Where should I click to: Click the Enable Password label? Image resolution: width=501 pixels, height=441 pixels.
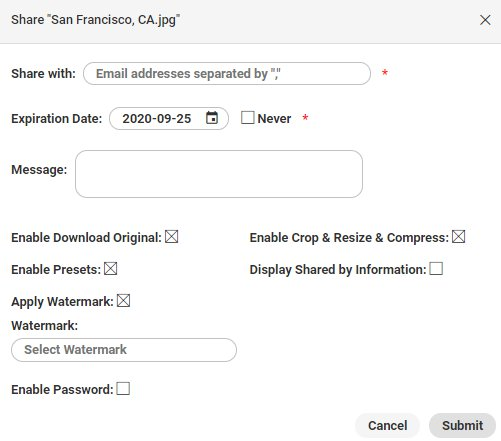point(62,390)
